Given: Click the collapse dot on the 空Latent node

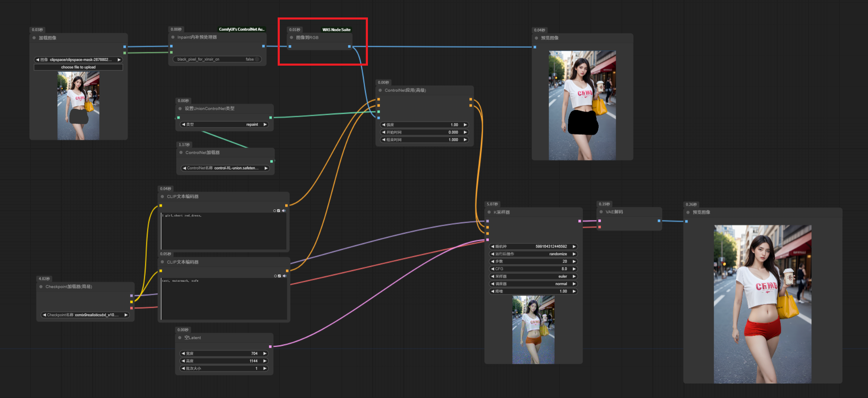Looking at the screenshot, I should pos(180,338).
